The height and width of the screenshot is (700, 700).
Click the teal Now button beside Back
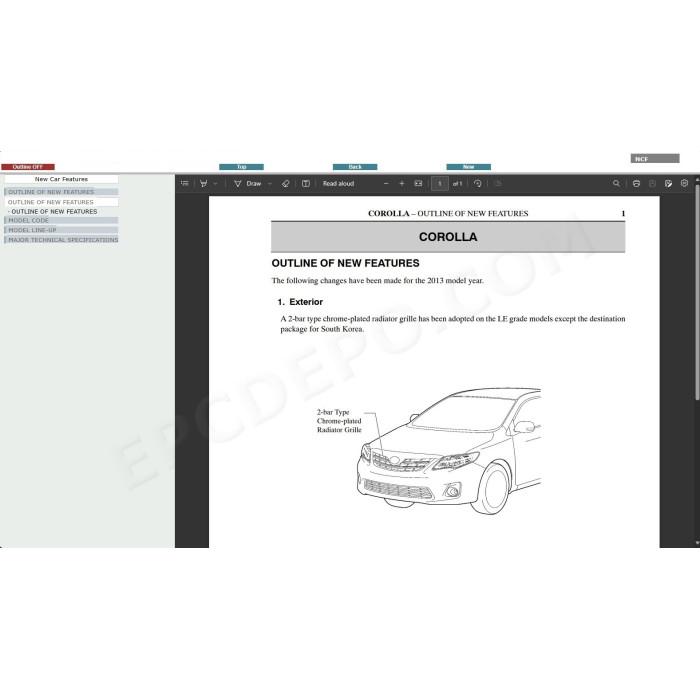coord(469,167)
